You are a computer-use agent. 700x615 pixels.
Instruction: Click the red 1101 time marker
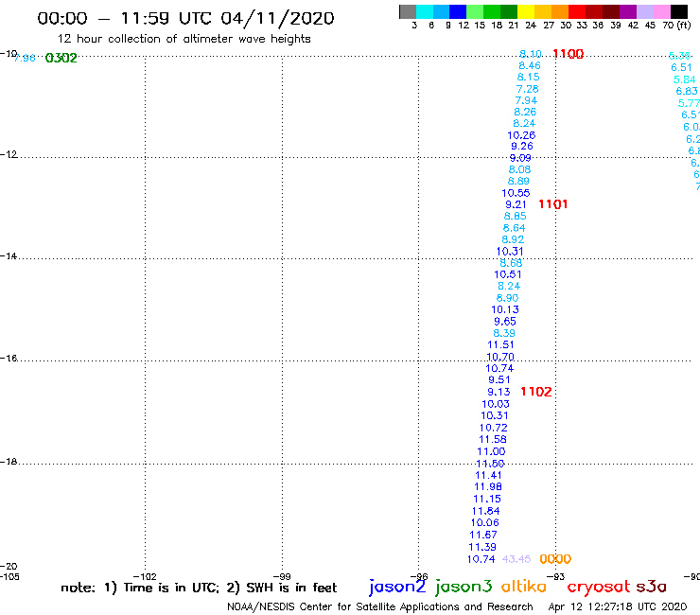click(x=553, y=204)
